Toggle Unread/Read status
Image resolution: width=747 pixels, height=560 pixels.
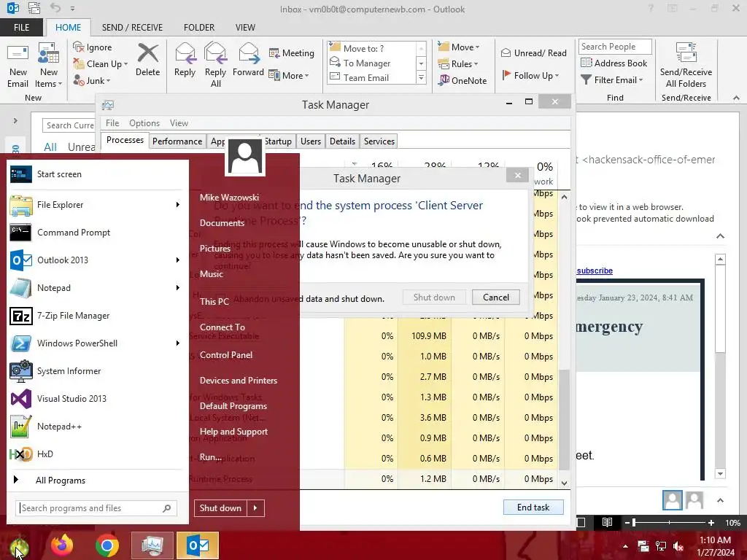point(533,52)
